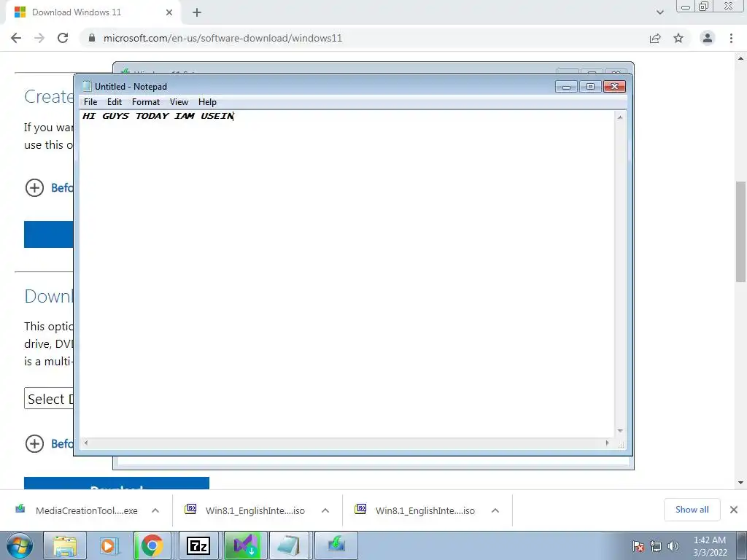Go back in Chrome
The height and width of the screenshot is (560, 747).
[x=16, y=38]
